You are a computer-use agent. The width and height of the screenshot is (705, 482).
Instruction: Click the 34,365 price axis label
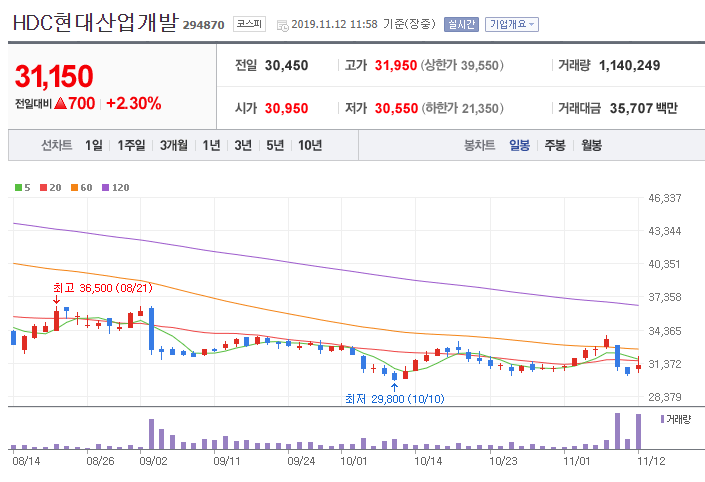pyautogui.click(x=665, y=331)
